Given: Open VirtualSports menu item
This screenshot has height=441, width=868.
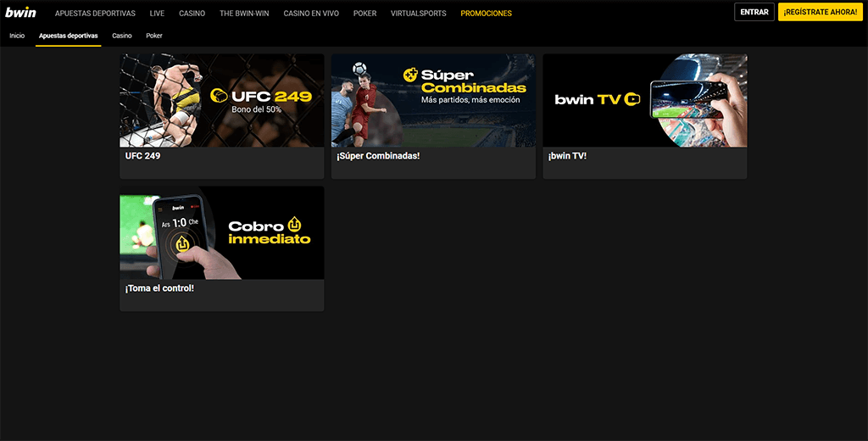Looking at the screenshot, I should pos(419,14).
